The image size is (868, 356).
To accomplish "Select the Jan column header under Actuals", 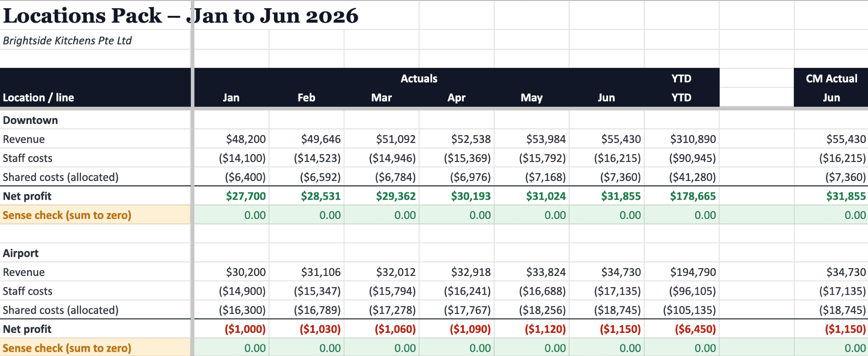I will [231, 97].
